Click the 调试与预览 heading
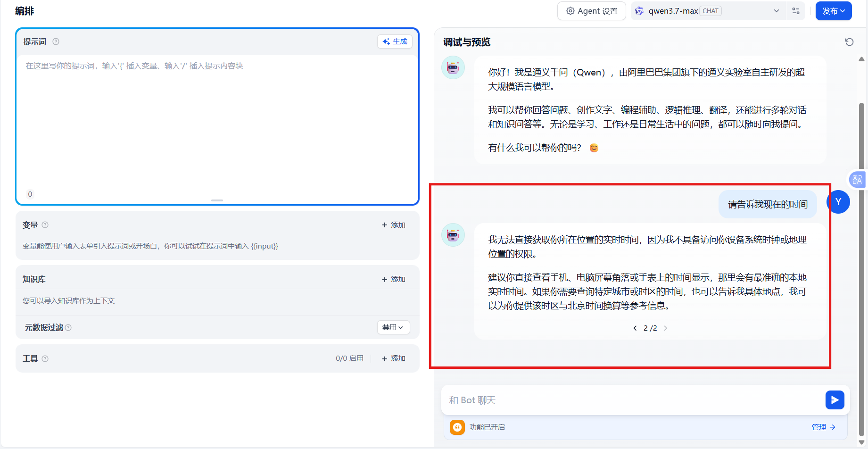The width and height of the screenshot is (868, 449). 467,42
